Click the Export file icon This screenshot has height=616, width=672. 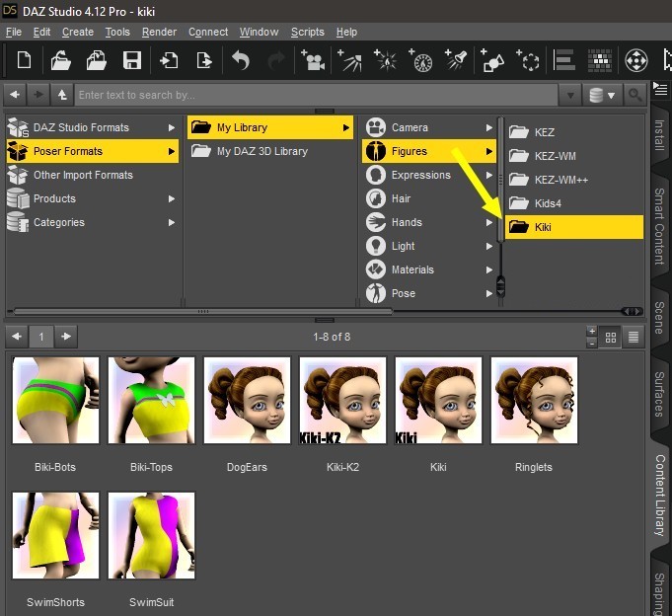point(204,60)
